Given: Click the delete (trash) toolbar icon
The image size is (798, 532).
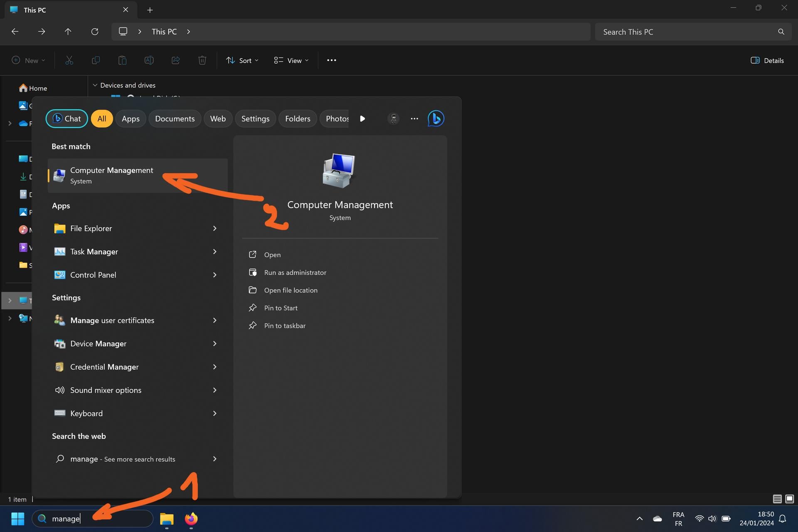Looking at the screenshot, I should [x=202, y=60].
